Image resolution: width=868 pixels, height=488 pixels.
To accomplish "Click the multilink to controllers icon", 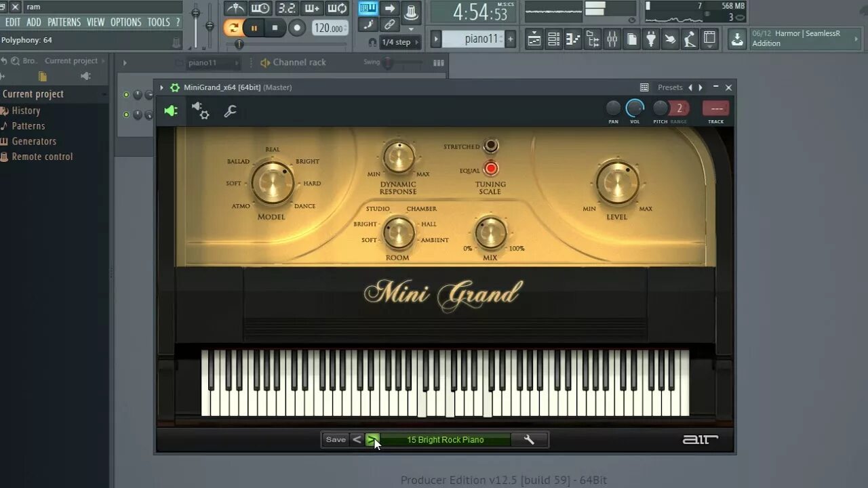I will [x=389, y=25].
